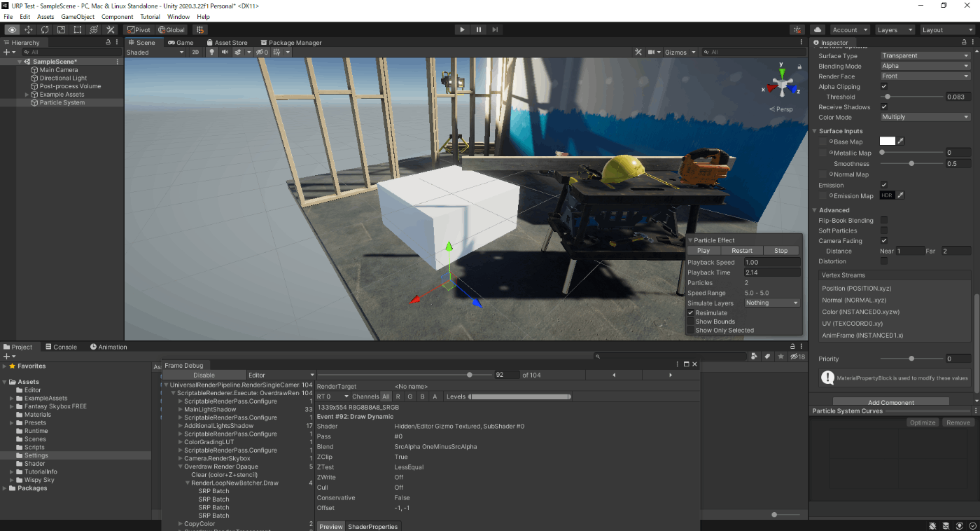Check Show Only Selected

(691, 330)
